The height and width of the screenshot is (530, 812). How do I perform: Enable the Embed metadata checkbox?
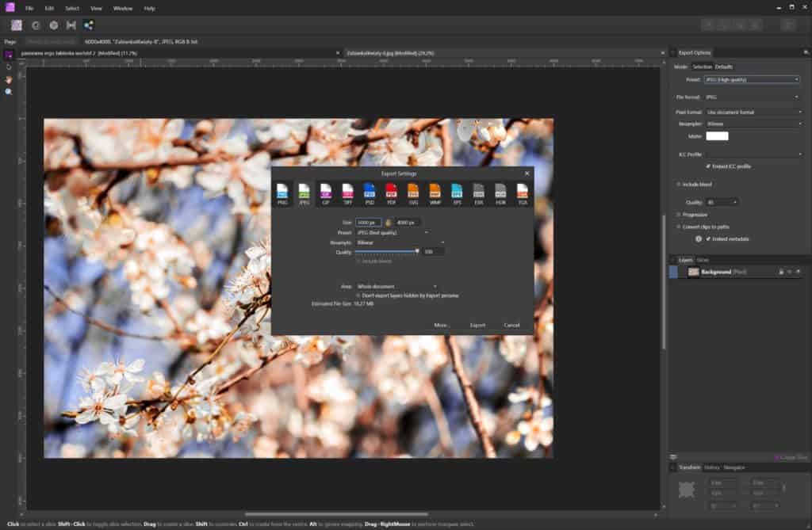click(x=708, y=238)
